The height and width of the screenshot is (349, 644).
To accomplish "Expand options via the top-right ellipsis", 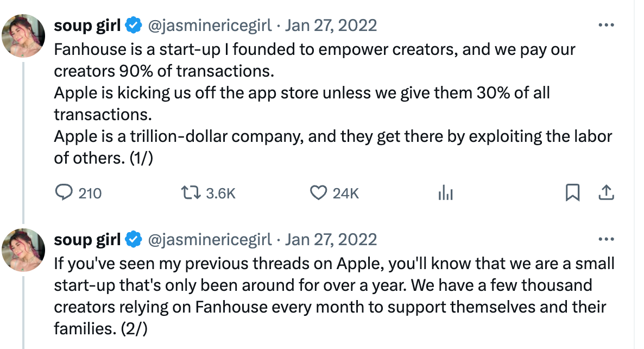I will [x=607, y=25].
